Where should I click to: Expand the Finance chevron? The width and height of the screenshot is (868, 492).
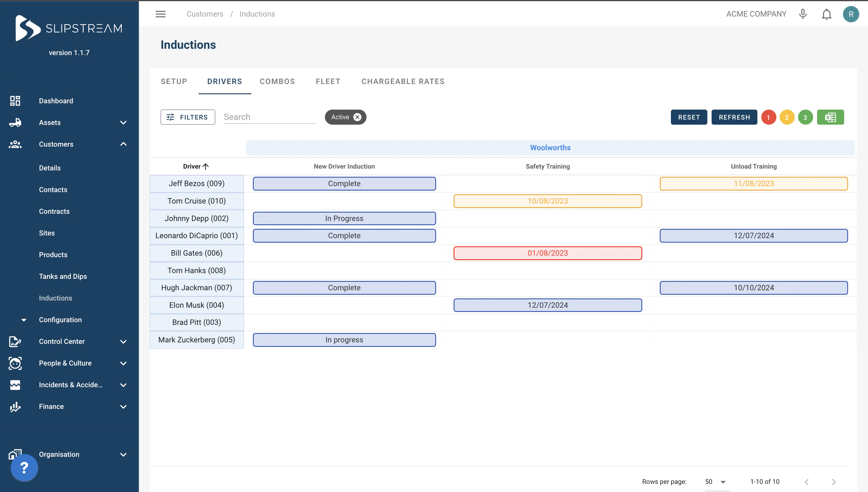pos(124,406)
